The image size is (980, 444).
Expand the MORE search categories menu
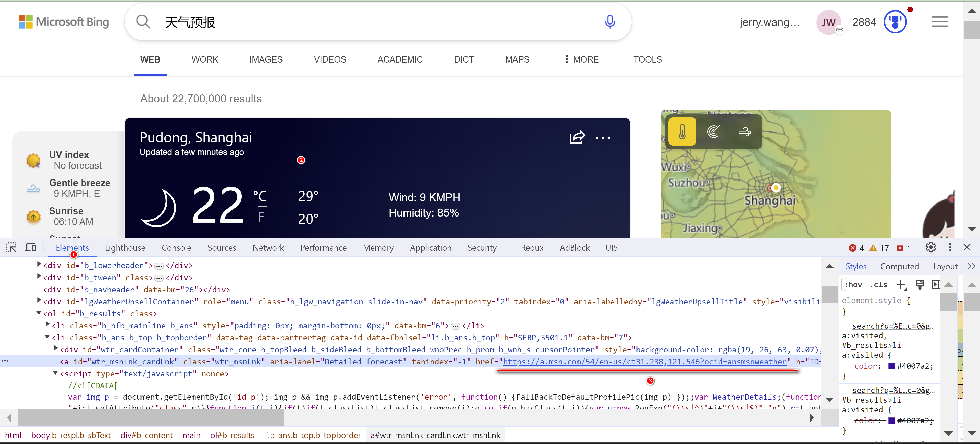tap(582, 59)
